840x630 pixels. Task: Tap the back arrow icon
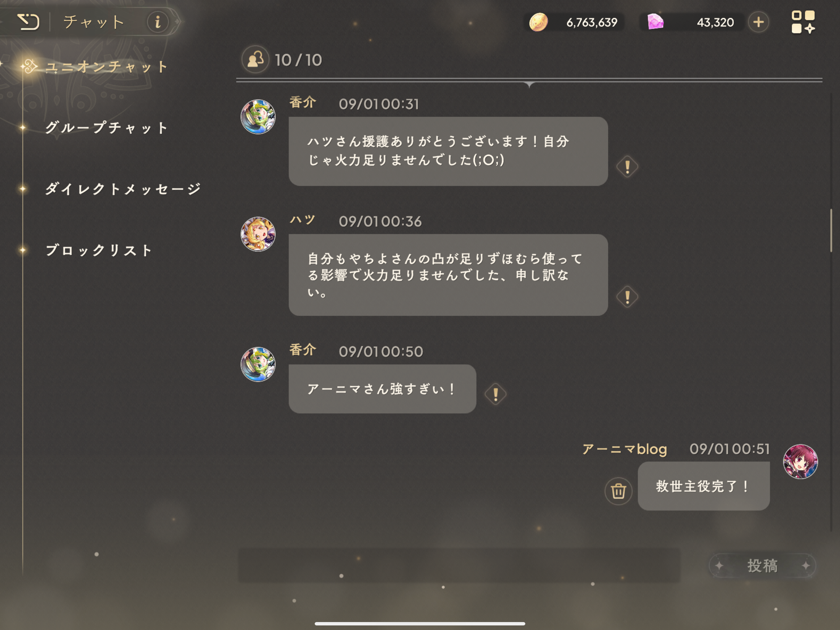click(x=28, y=22)
